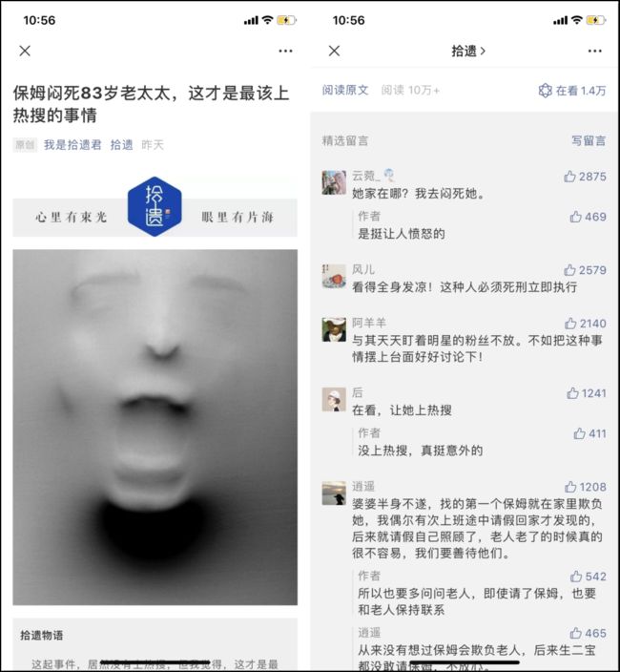Image resolution: width=620 pixels, height=672 pixels.
Task: Open the 拾遗 account link under title
Action: (x=121, y=145)
